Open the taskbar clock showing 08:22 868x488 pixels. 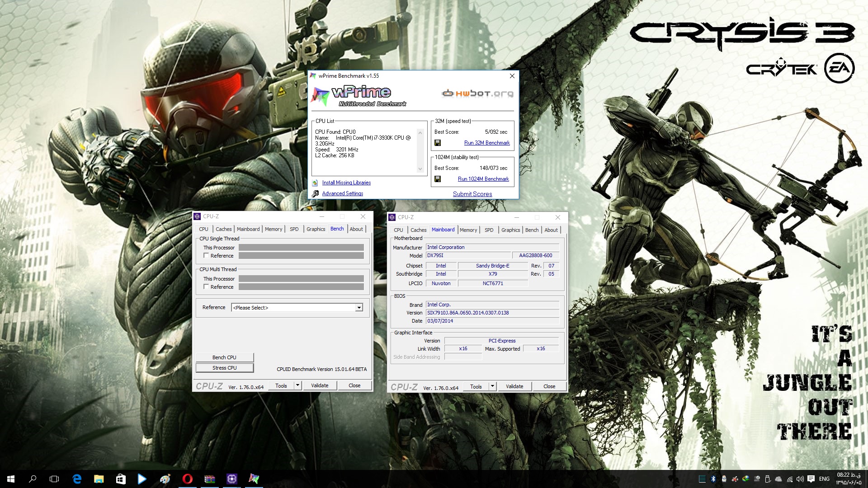tap(849, 479)
